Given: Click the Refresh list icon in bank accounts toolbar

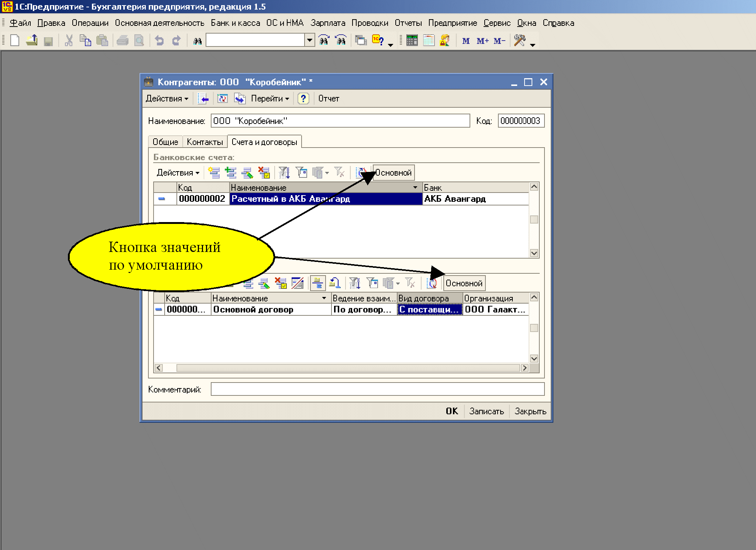Looking at the screenshot, I should pyautogui.click(x=361, y=172).
